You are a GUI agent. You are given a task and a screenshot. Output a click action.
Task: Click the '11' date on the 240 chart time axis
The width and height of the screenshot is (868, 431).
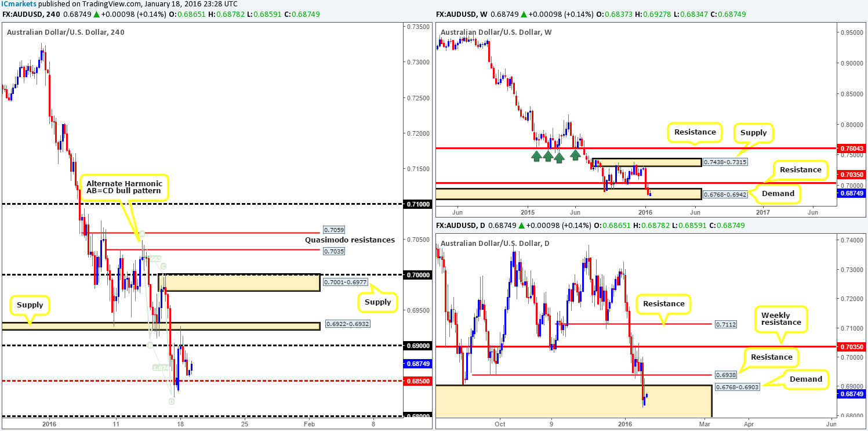(115, 424)
